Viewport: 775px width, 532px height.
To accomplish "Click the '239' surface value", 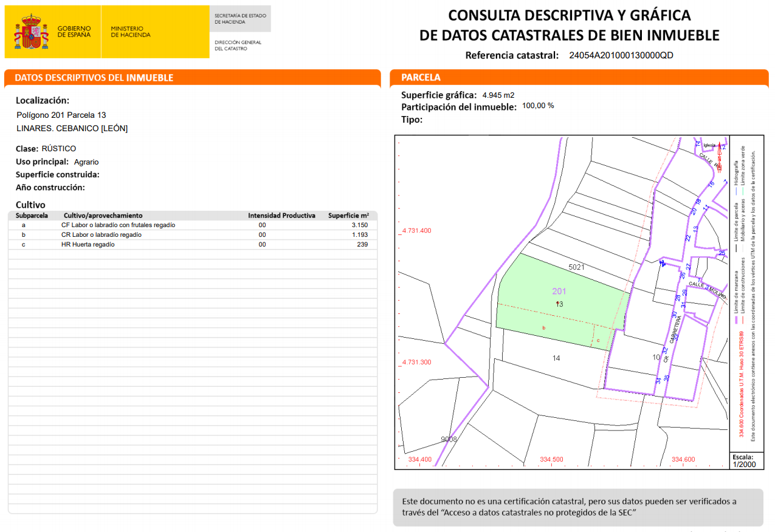I will point(362,245).
